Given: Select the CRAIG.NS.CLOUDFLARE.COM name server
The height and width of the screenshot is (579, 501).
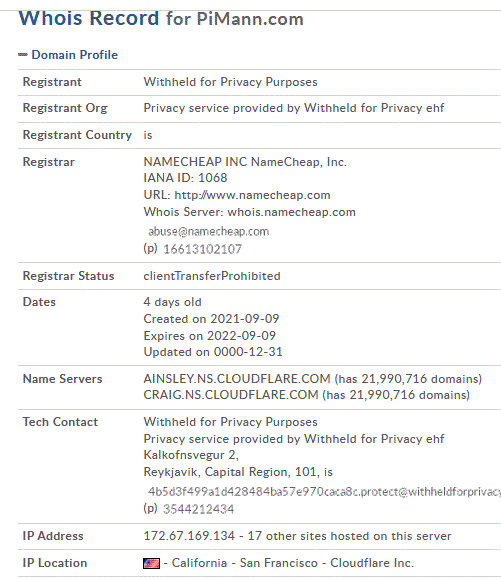Looking at the screenshot, I should pyautogui.click(x=231, y=395).
